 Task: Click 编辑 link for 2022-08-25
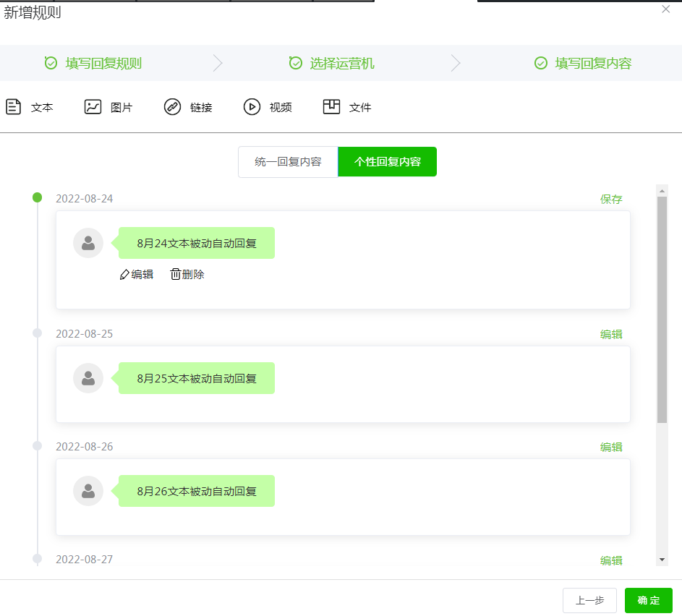pyautogui.click(x=611, y=335)
